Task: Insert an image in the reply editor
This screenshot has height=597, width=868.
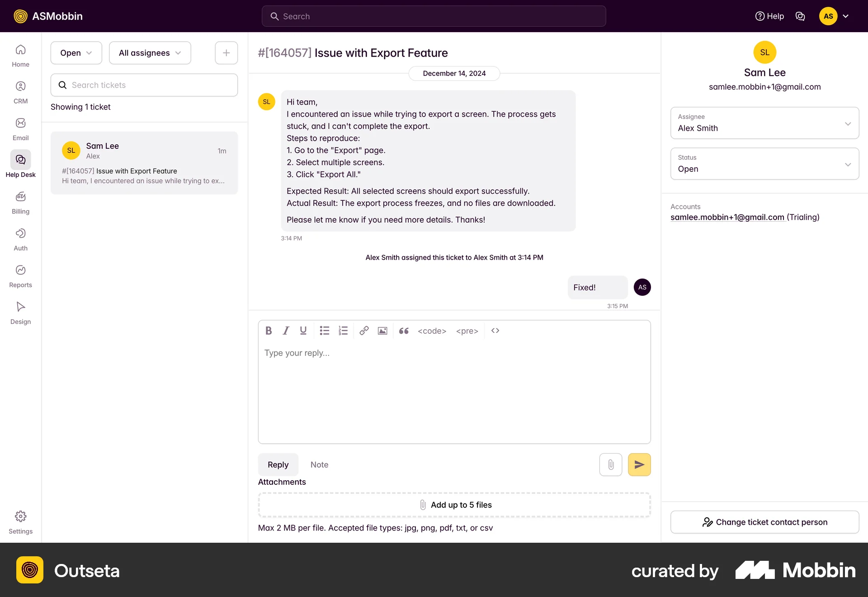Action: (382, 331)
